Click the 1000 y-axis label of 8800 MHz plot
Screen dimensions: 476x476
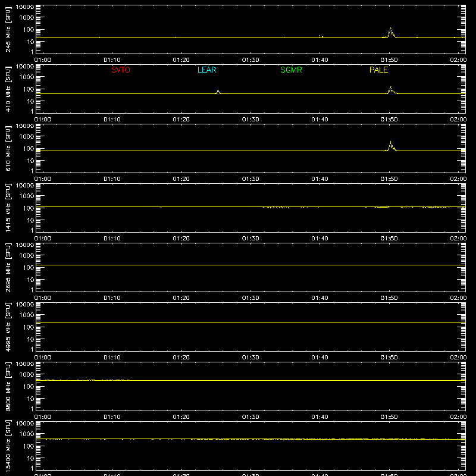27,375
